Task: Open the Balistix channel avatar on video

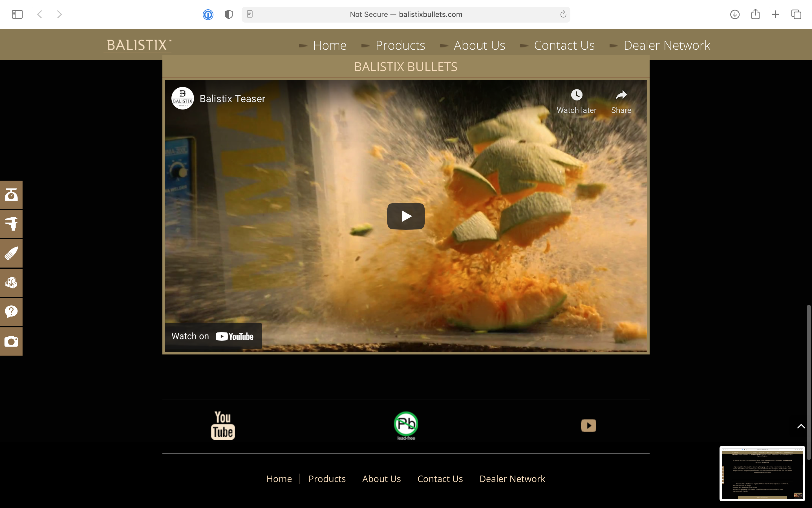Action: click(x=182, y=98)
